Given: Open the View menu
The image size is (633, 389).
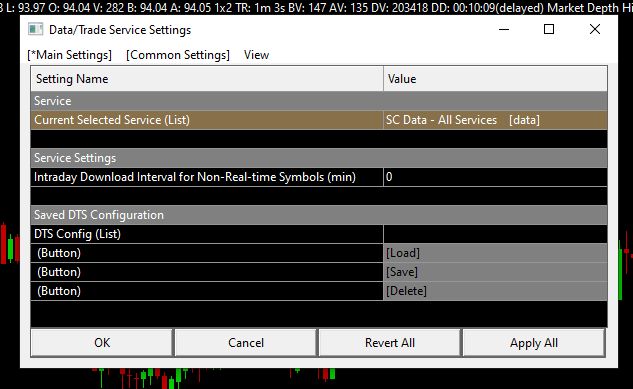Looking at the screenshot, I should point(256,55).
